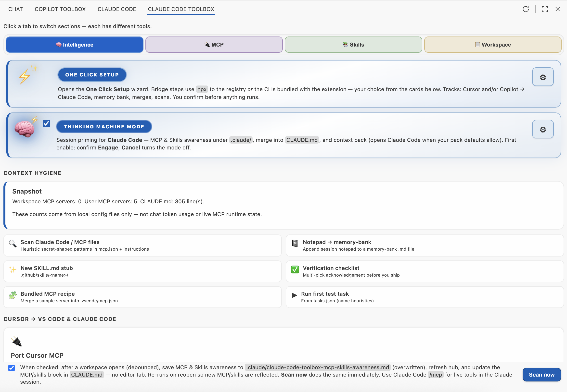Click the notepad icon beside memory-bank

295,243
